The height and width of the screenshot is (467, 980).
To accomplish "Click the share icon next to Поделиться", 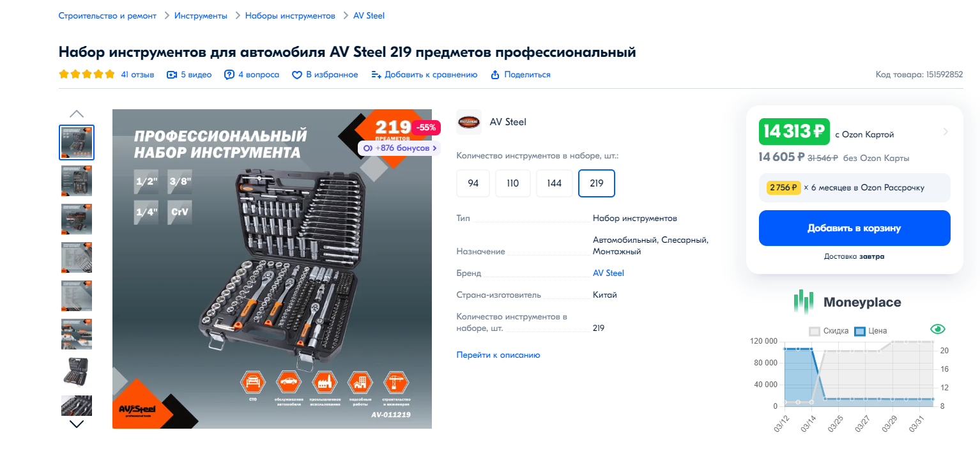I will pyautogui.click(x=495, y=75).
